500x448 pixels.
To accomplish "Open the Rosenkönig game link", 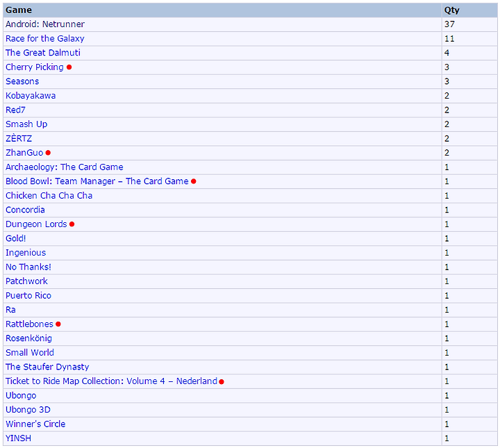I will 28,338.
